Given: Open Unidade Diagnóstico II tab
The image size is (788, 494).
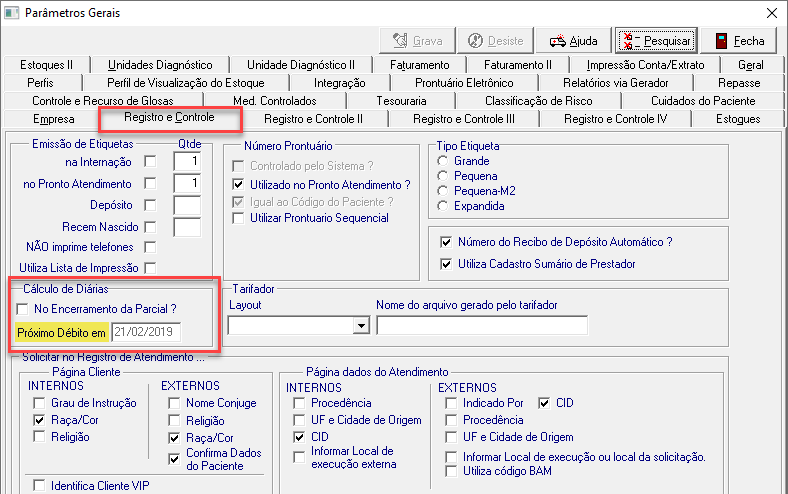Looking at the screenshot, I should tap(301, 65).
